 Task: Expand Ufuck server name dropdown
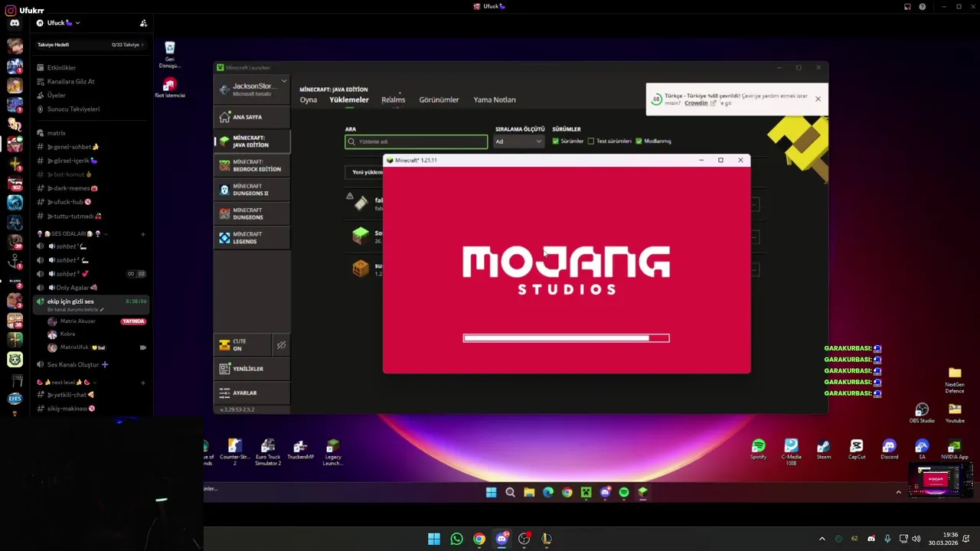click(x=77, y=23)
